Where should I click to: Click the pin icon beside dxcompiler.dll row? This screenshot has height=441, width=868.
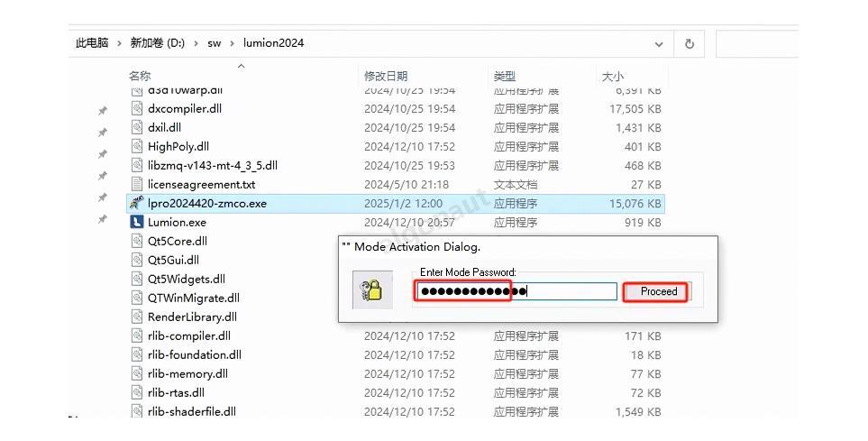pyautogui.click(x=103, y=111)
